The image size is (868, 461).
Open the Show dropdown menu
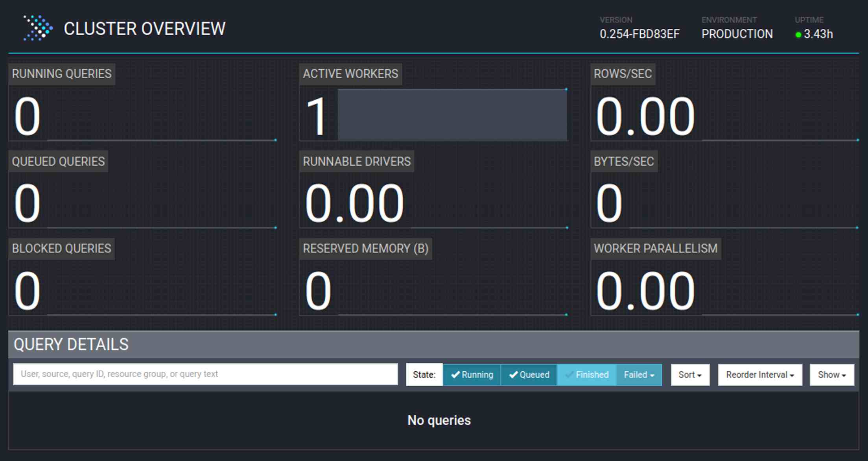pyautogui.click(x=831, y=374)
